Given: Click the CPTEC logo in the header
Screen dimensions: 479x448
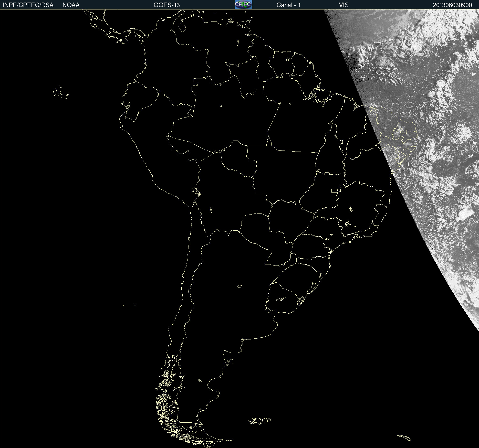Looking at the screenshot, I should click(243, 5).
